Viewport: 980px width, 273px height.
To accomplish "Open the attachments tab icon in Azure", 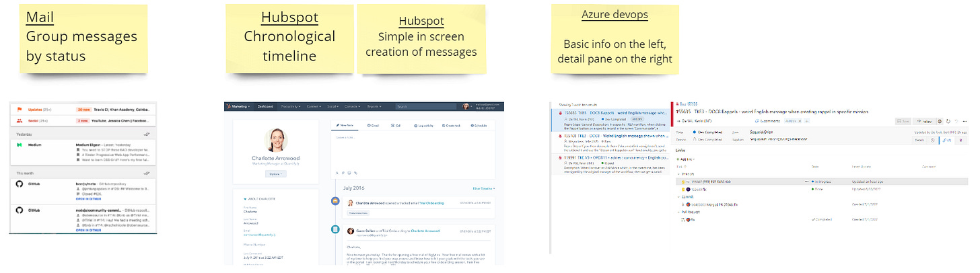I will [960, 140].
